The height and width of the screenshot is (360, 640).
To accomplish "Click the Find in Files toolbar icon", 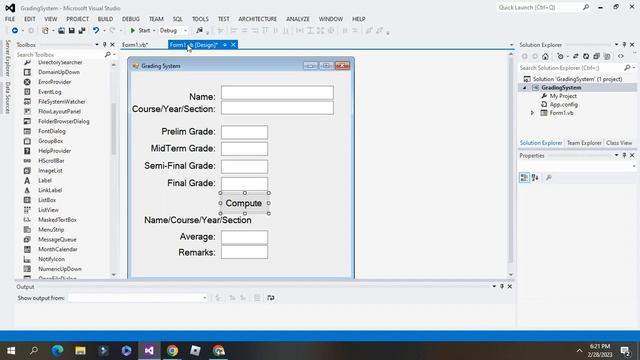I will click(199, 31).
